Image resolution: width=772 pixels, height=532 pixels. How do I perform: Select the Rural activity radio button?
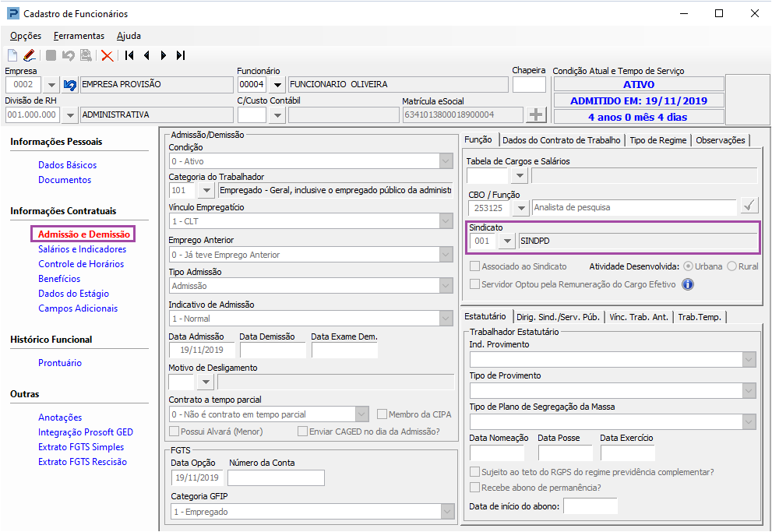pyautogui.click(x=731, y=266)
